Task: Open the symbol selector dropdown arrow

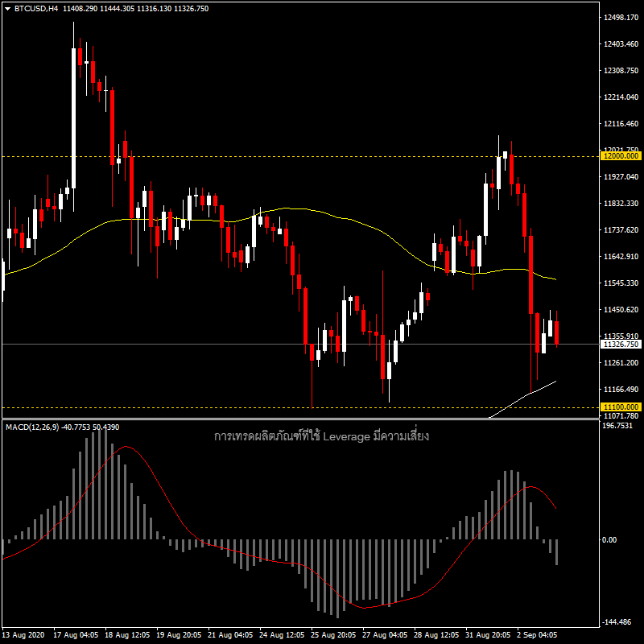Action: pos(9,8)
